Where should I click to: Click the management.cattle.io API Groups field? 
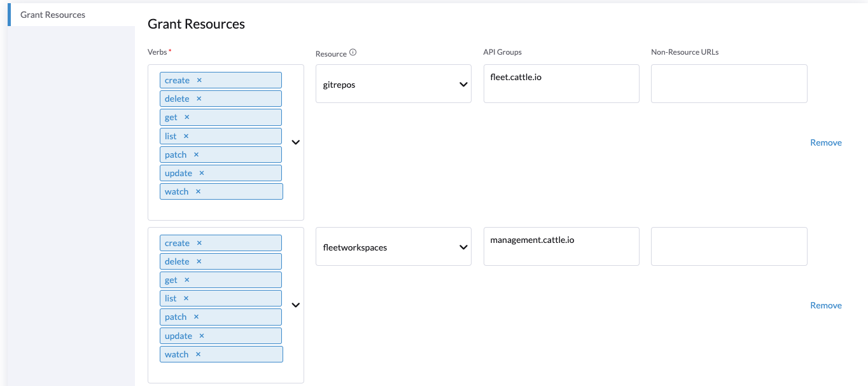[561, 246]
